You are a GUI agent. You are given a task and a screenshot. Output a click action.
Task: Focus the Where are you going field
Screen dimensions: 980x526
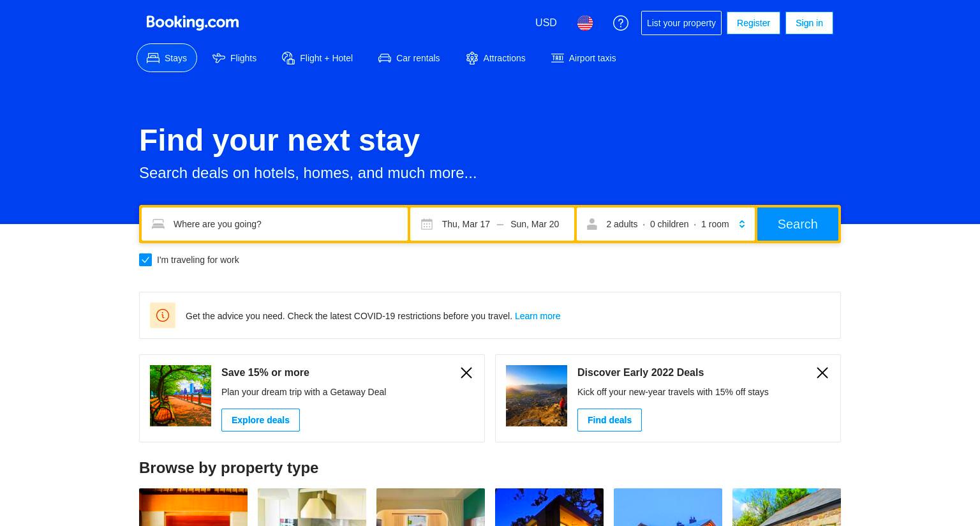tap(274, 224)
